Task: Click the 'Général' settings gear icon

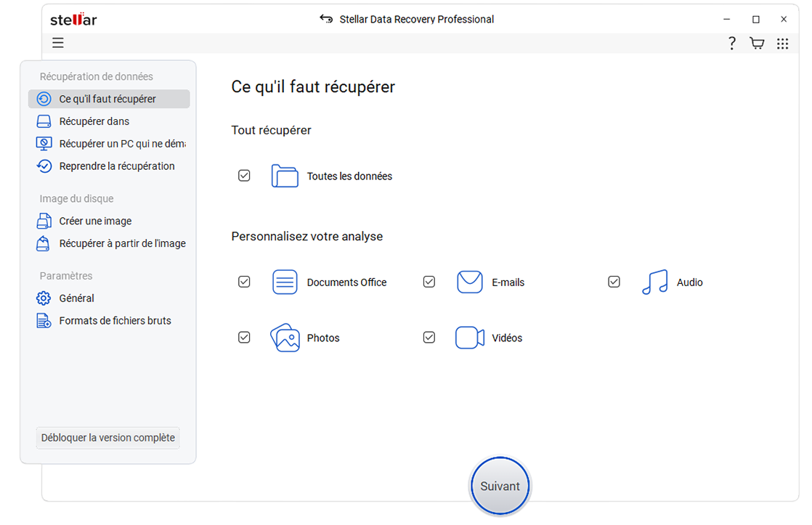Action: click(44, 298)
